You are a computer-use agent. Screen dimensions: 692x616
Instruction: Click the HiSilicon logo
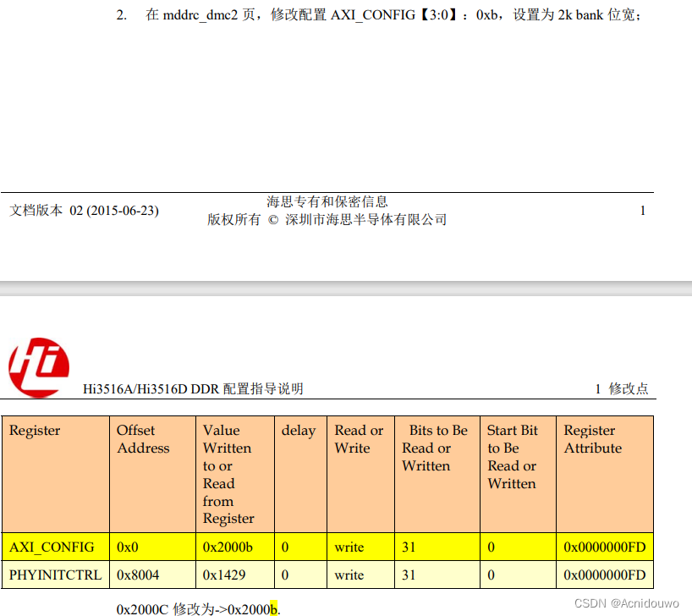coord(38,362)
